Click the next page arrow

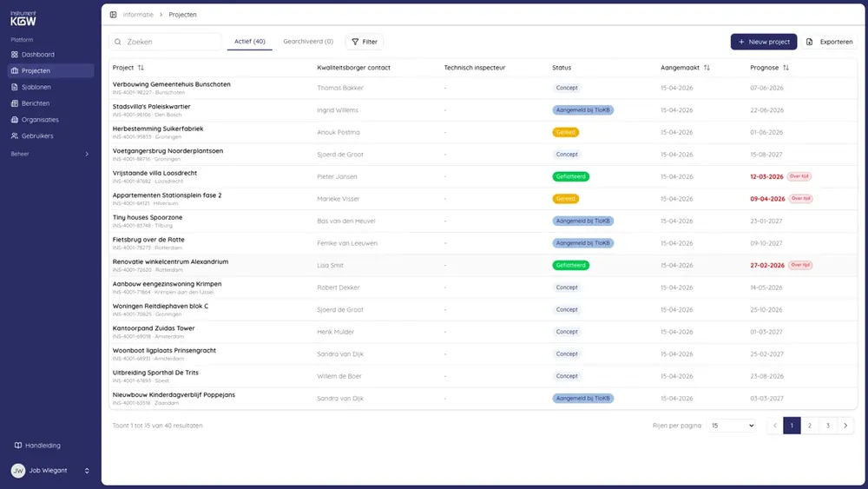tap(845, 426)
